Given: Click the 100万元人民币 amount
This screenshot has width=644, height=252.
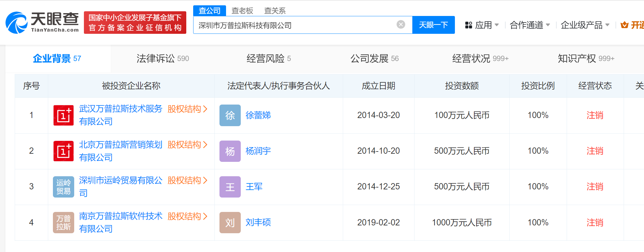Looking at the screenshot, I should point(462,115).
